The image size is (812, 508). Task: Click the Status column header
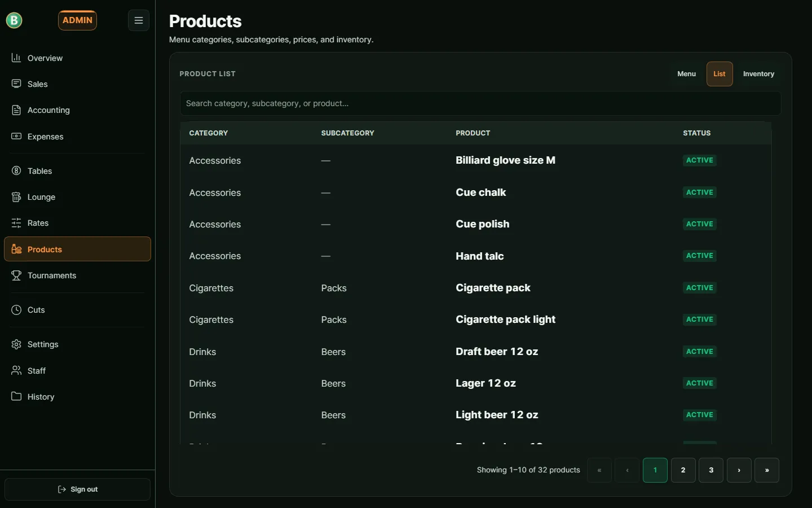point(697,133)
